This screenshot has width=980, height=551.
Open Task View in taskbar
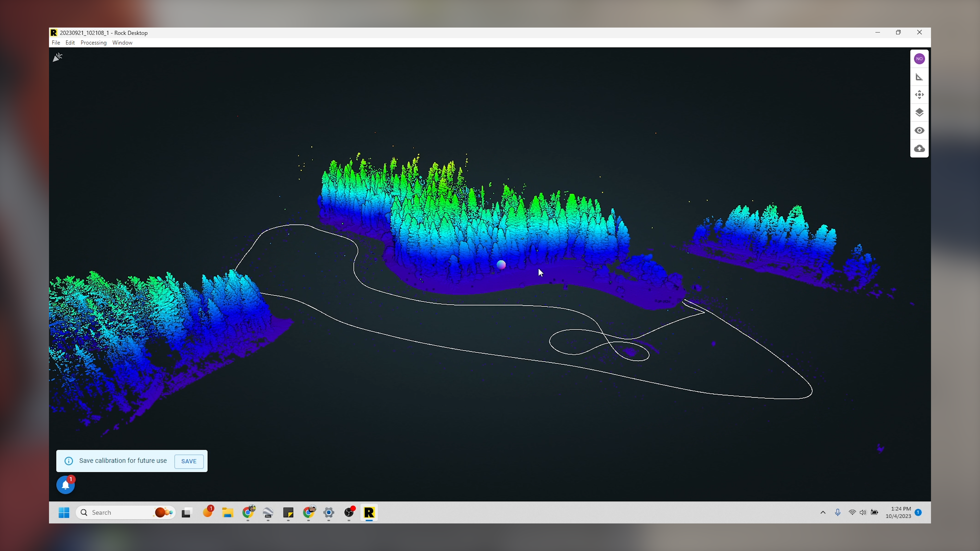186,512
